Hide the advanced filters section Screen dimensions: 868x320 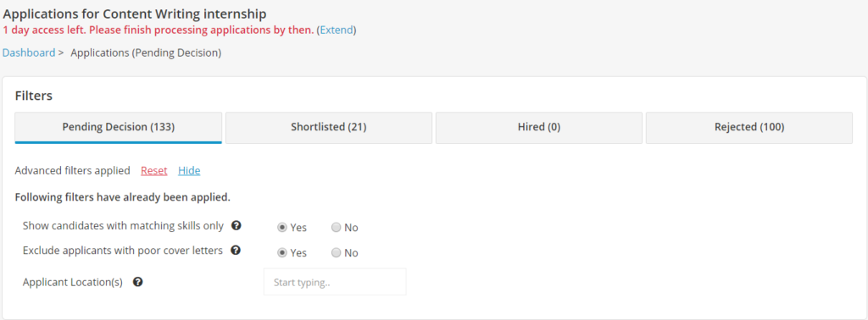(189, 171)
